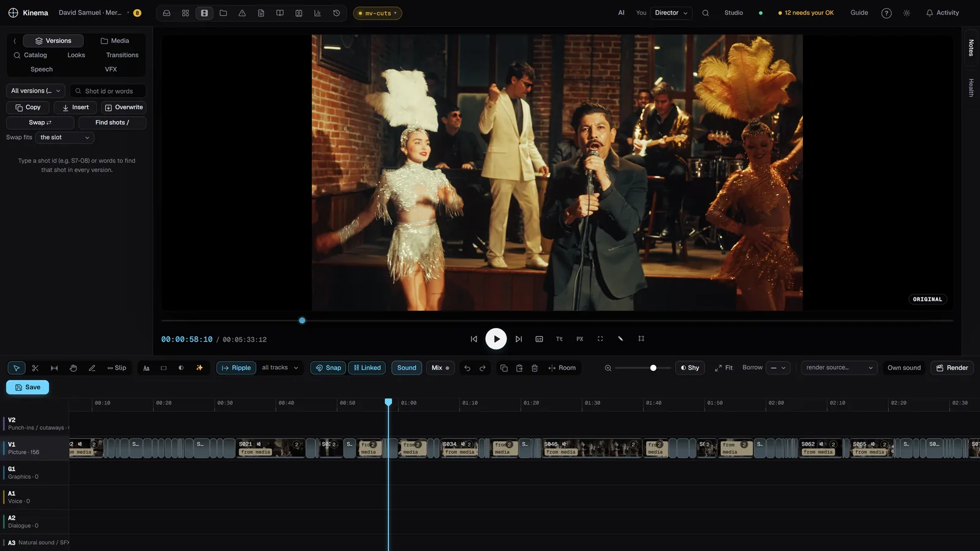
Task: Open the Looks tab
Action: pyautogui.click(x=76, y=55)
